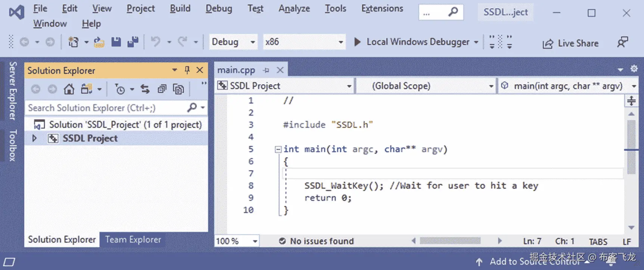
Task: Click the Open File folder icon
Action: pos(99,42)
